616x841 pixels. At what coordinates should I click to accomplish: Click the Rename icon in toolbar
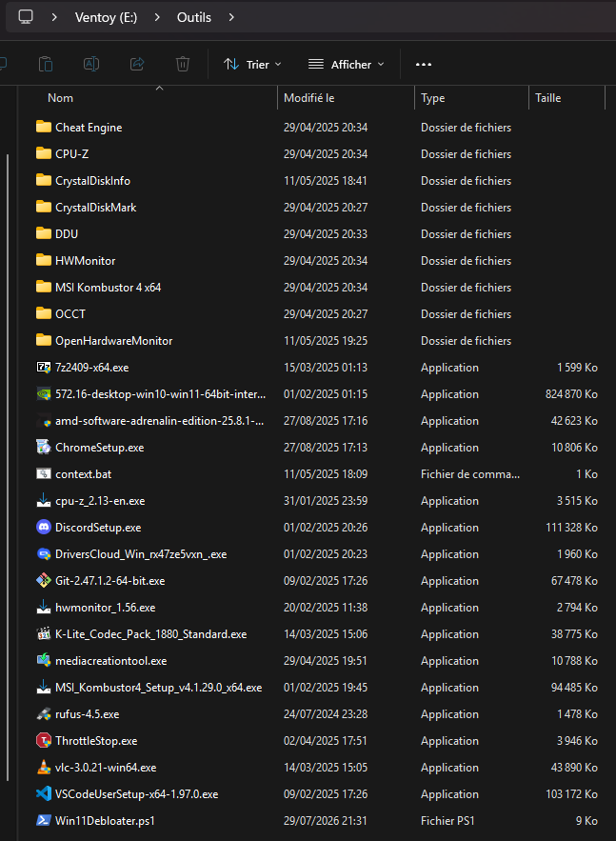coord(91,65)
